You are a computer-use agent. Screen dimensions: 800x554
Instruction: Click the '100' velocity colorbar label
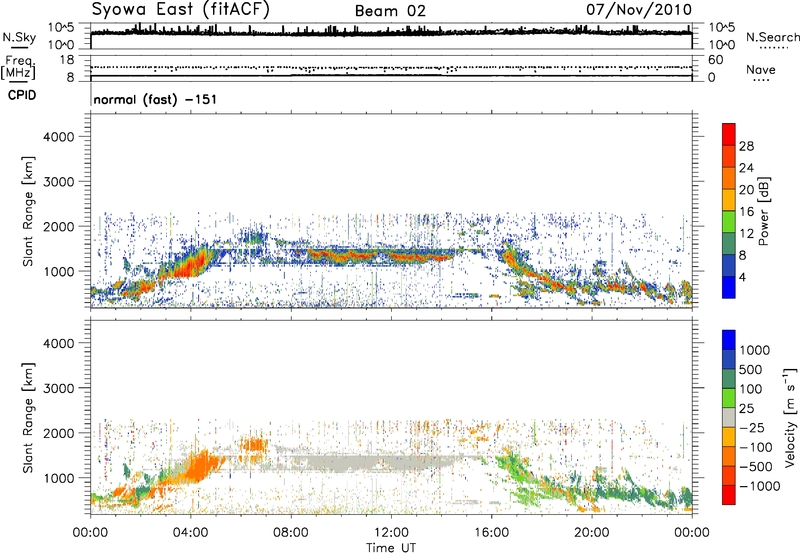753,389
